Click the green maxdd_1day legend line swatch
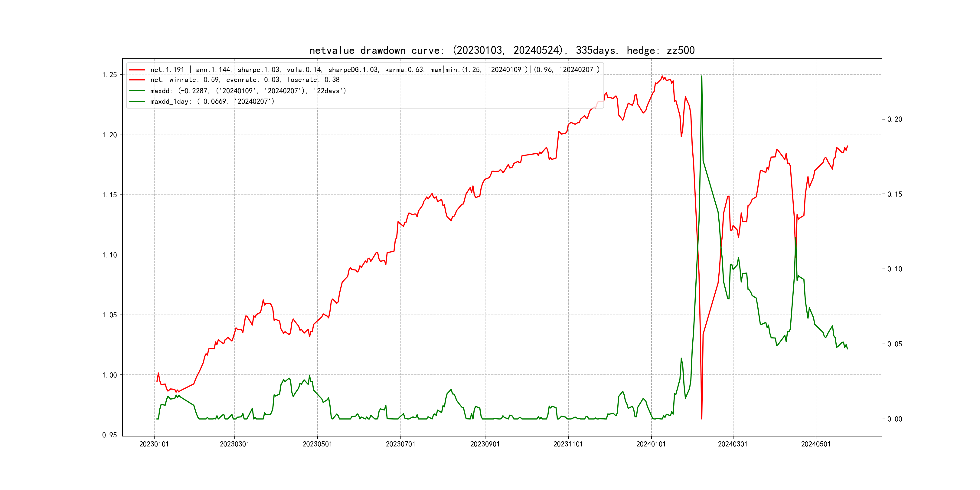The width and height of the screenshot is (980, 490). (137, 102)
